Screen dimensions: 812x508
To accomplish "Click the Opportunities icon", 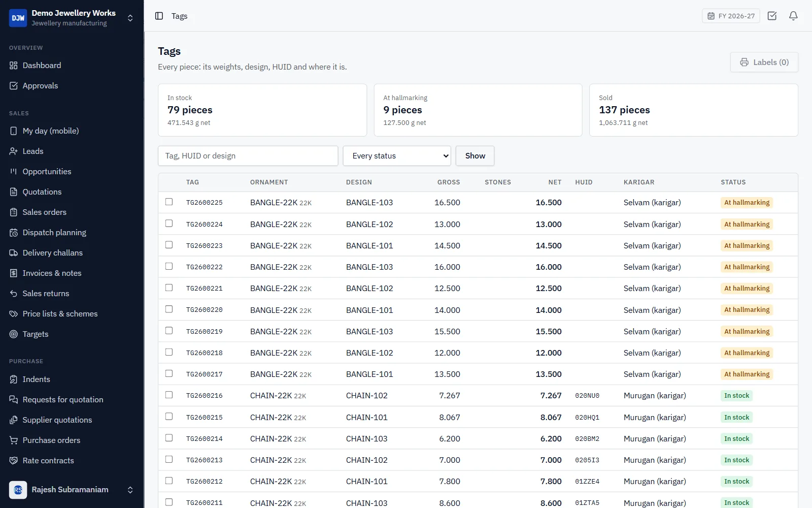I will click(x=14, y=172).
